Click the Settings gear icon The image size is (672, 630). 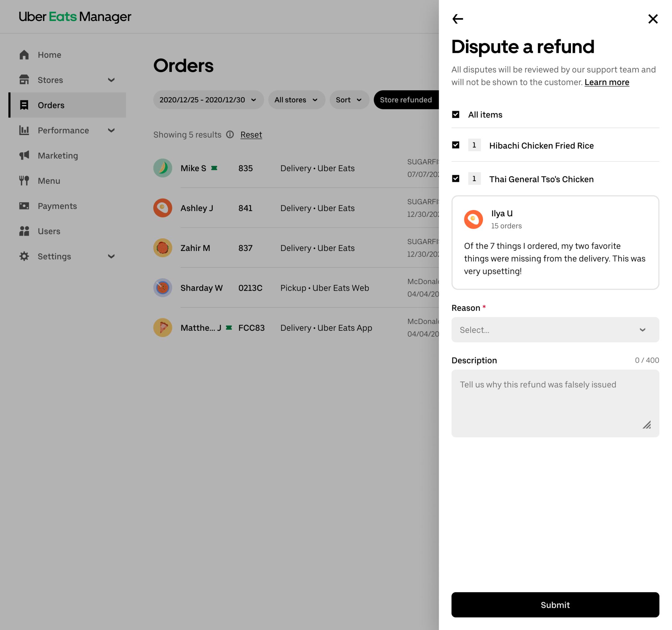(24, 256)
